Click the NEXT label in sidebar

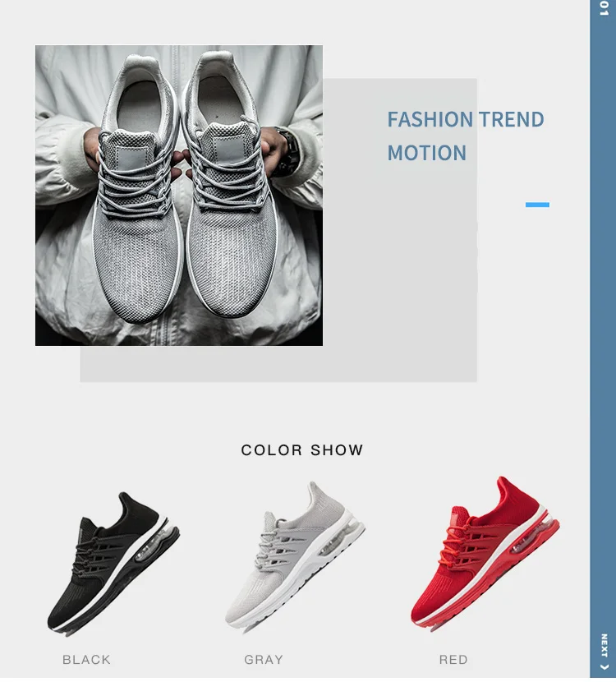pyautogui.click(x=604, y=646)
